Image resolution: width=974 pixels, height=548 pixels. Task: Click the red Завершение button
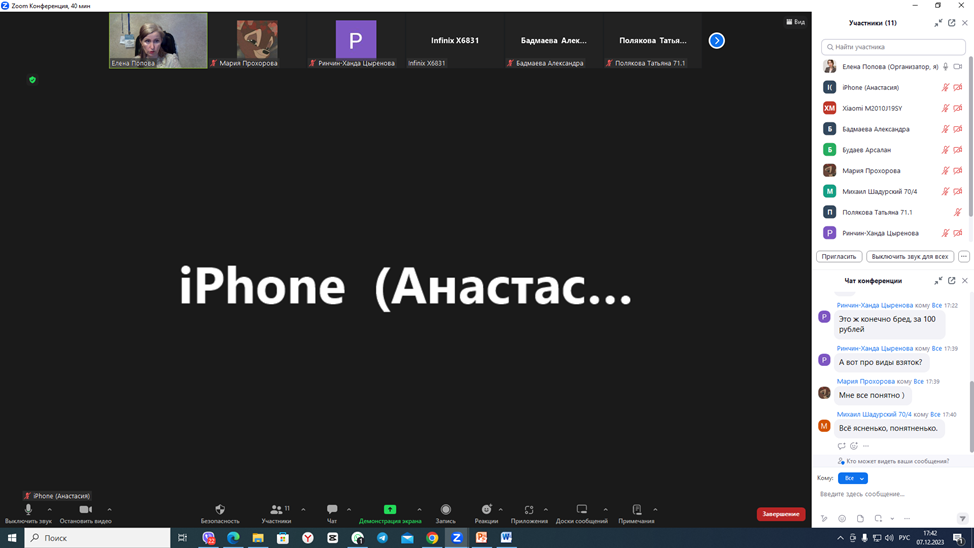pyautogui.click(x=781, y=514)
